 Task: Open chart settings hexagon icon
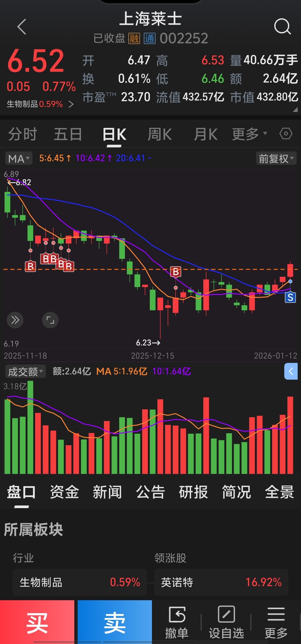pos(286,133)
